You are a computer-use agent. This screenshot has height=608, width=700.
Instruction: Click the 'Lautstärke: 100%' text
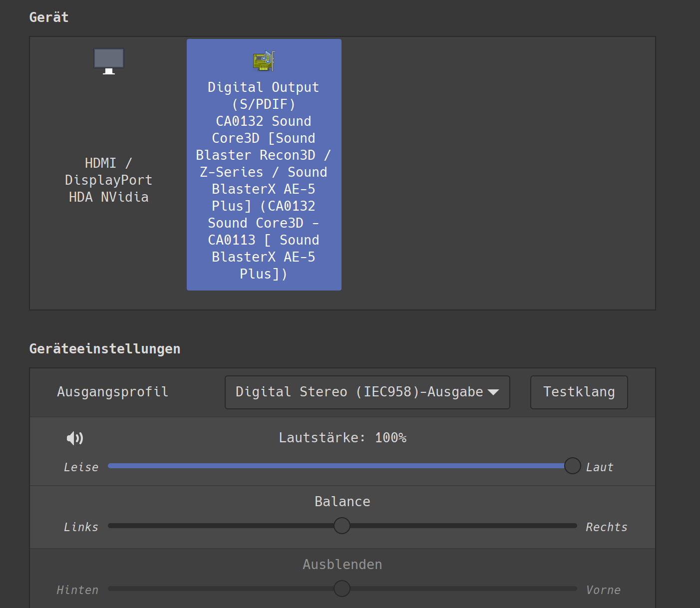[343, 438]
